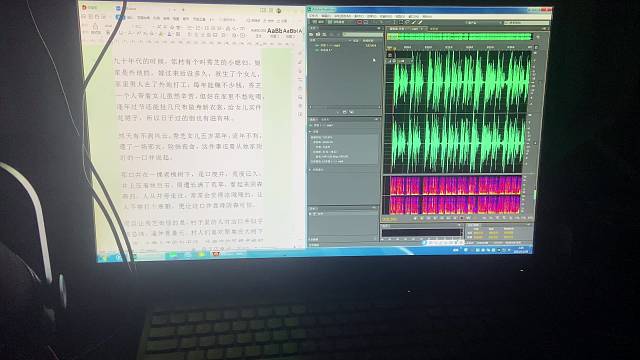
Task: Click the Rewind transport button
Action: coord(442,218)
